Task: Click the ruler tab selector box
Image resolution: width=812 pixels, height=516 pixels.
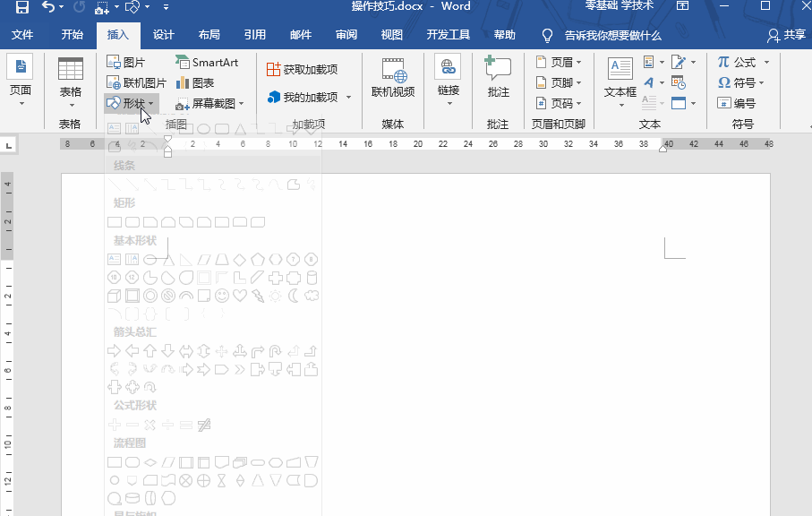Action: click(8, 146)
